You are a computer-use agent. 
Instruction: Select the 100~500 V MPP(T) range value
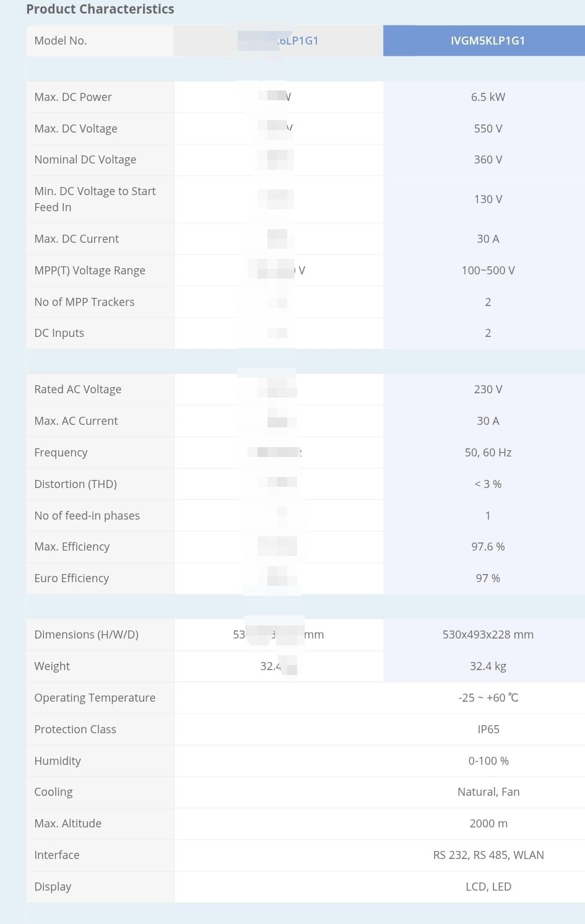(x=488, y=271)
